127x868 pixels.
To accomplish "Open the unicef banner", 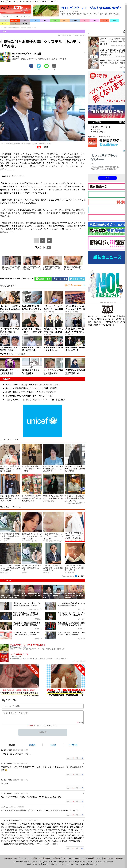I will 42,421.
